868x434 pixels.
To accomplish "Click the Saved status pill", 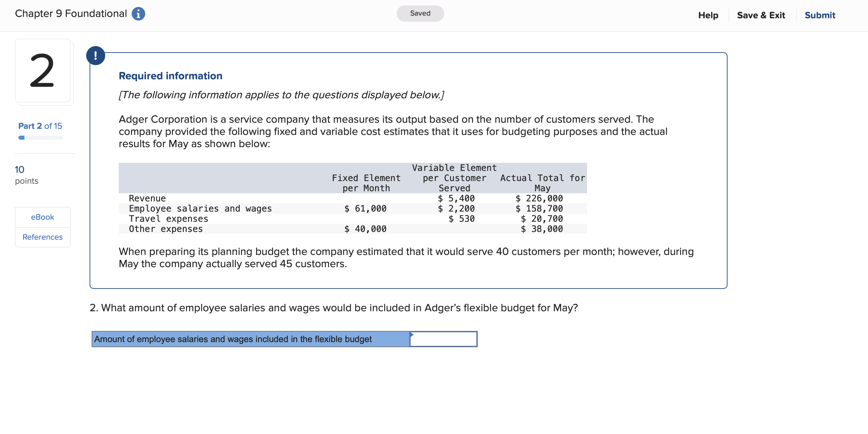I will tap(420, 13).
